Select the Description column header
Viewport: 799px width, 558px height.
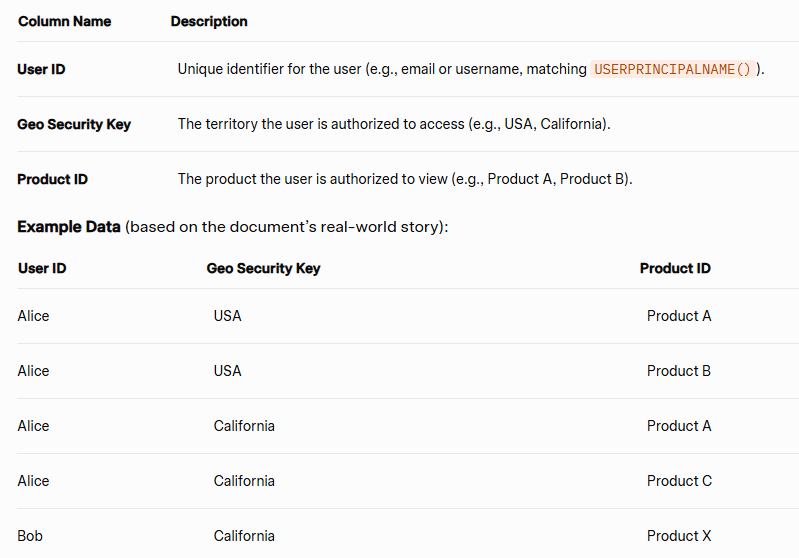[209, 21]
